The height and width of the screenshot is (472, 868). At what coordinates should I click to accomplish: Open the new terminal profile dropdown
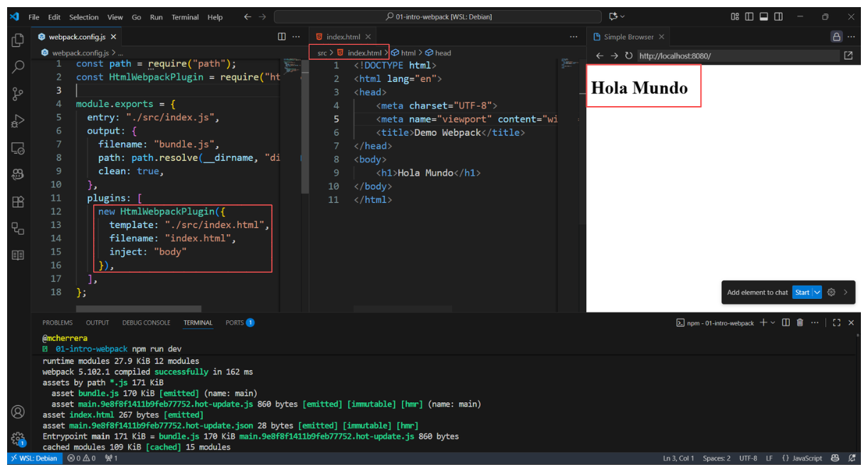pos(773,322)
